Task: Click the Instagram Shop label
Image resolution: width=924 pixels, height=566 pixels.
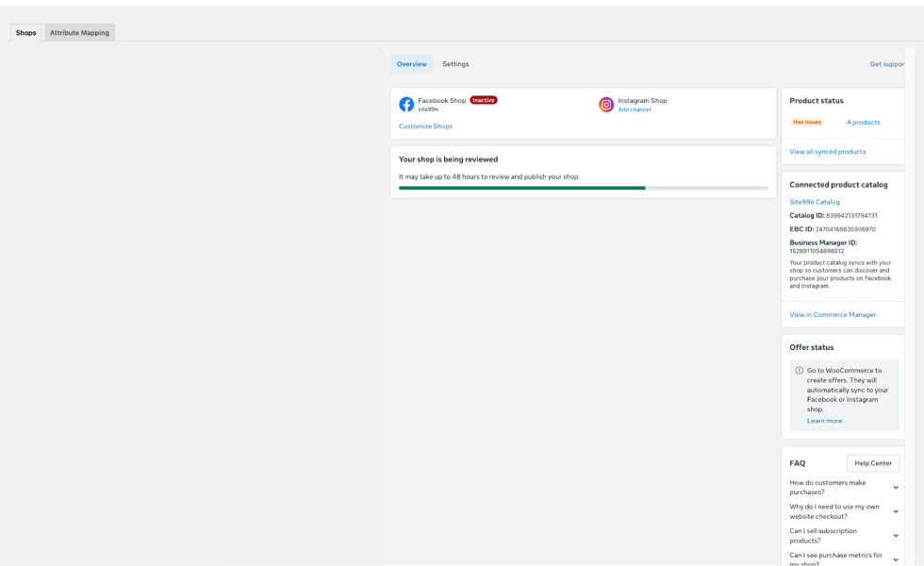Action: pyautogui.click(x=642, y=100)
